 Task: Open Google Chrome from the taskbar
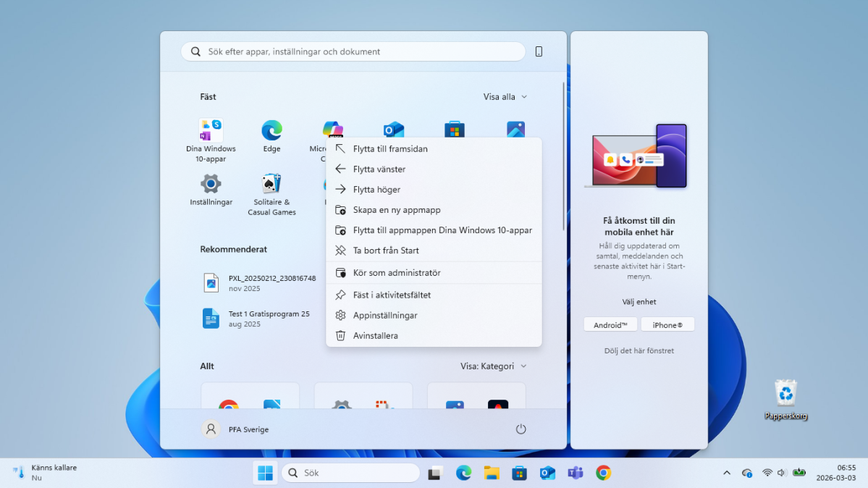coord(603,473)
